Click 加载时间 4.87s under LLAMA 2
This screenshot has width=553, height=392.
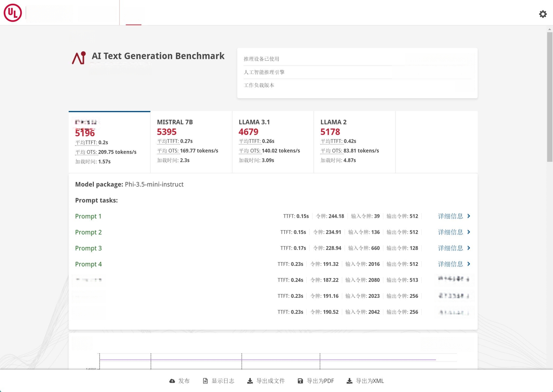click(338, 160)
